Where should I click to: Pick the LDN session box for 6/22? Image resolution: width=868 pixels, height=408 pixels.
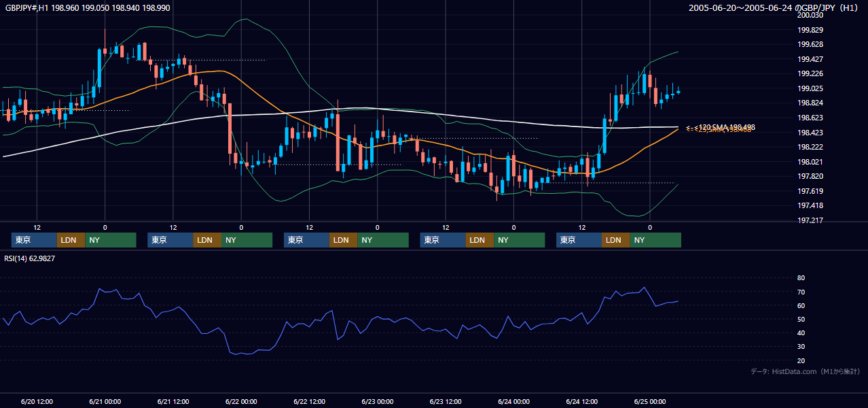pyautogui.click(x=343, y=240)
